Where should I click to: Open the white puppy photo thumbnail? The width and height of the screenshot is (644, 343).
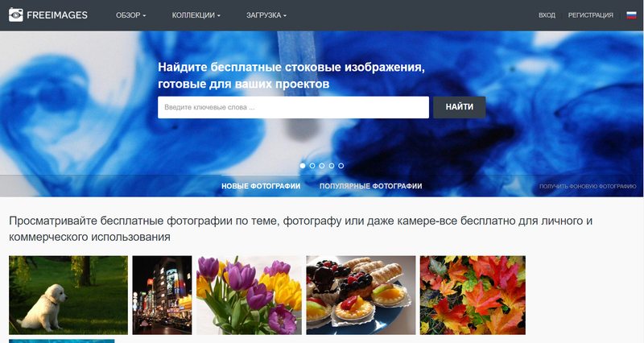click(x=68, y=295)
